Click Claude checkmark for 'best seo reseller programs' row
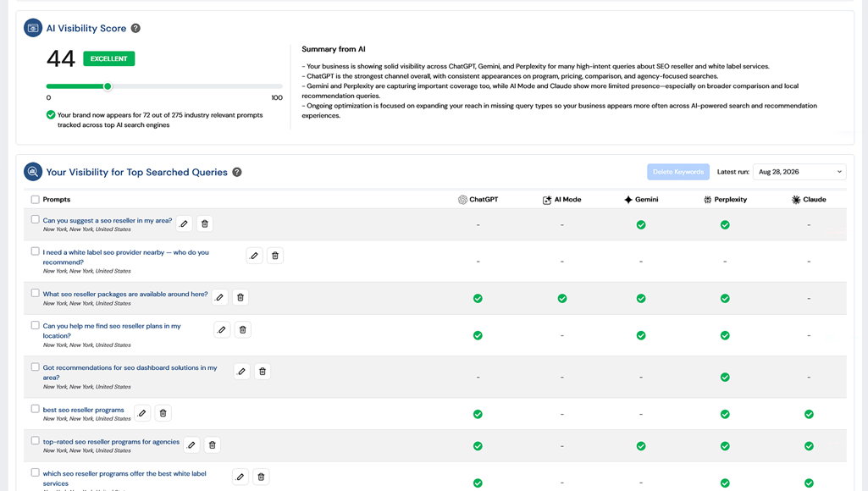Image resolution: width=868 pixels, height=491 pixels. 809,414
